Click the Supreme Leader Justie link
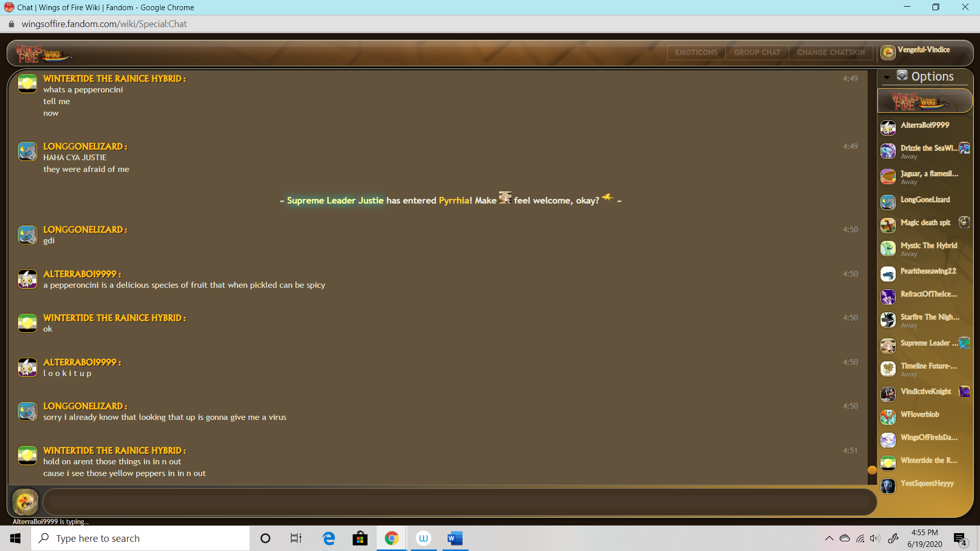 pyautogui.click(x=335, y=201)
